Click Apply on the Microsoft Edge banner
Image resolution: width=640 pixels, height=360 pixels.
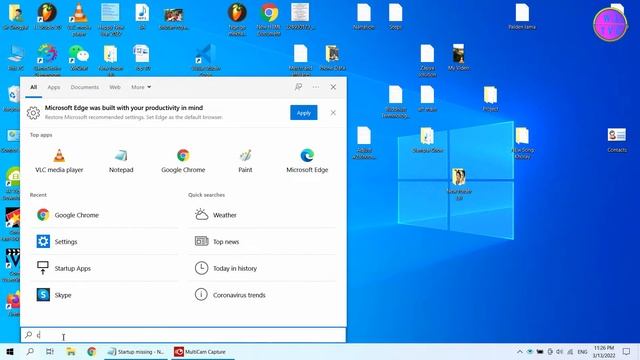[304, 113]
